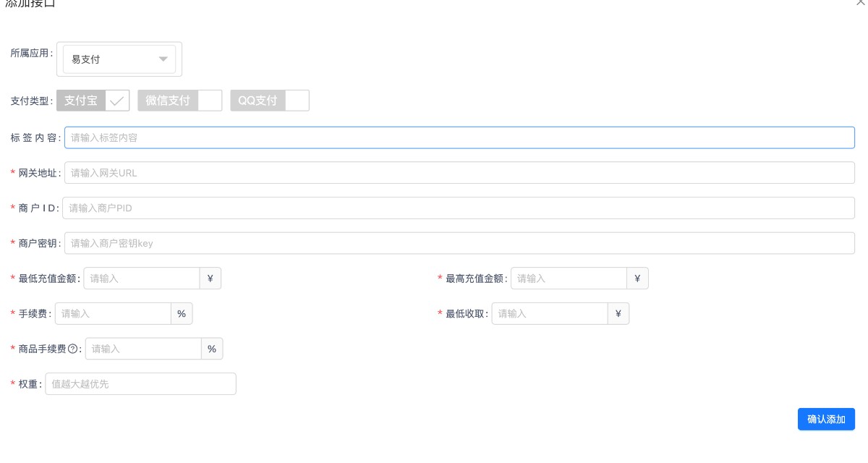Click the ¥ suffix of 最高充值金额
The height and width of the screenshot is (463, 868).
[x=637, y=279]
